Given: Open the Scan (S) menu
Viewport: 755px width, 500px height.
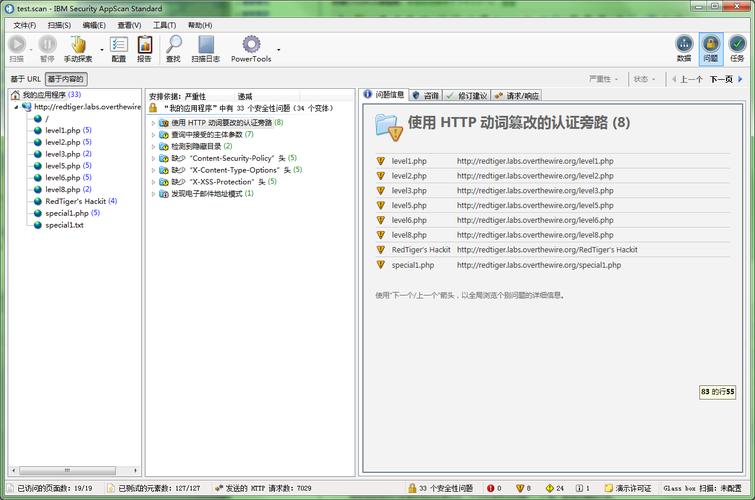Looking at the screenshot, I should point(59,25).
